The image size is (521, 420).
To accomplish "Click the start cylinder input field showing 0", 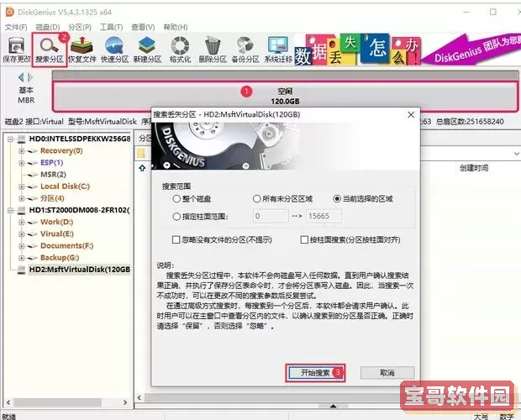I will click(271, 216).
